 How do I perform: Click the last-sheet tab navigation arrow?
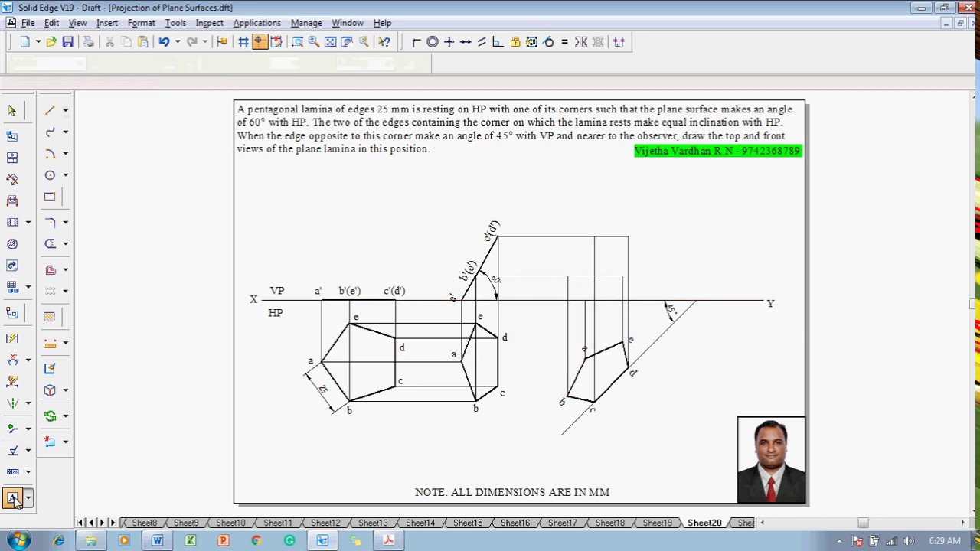coord(113,523)
